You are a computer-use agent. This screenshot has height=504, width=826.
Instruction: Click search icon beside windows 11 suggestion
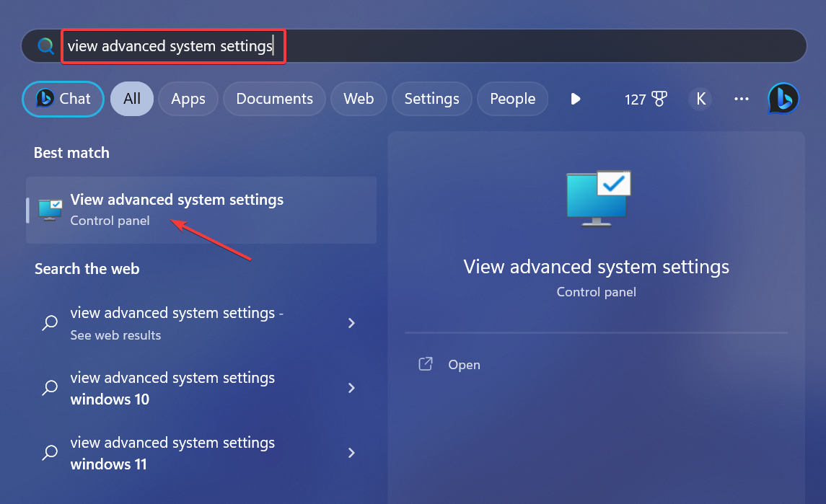(x=50, y=453)
